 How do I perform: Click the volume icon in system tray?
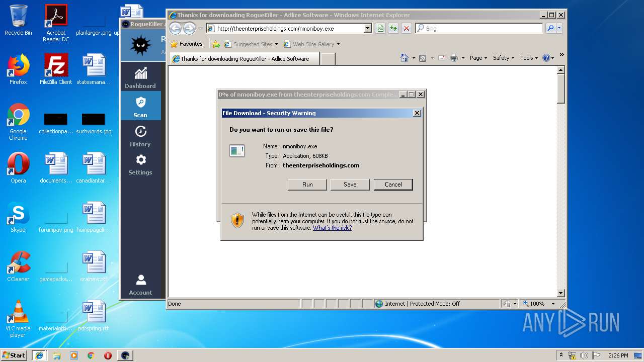(x=584, y=355)
